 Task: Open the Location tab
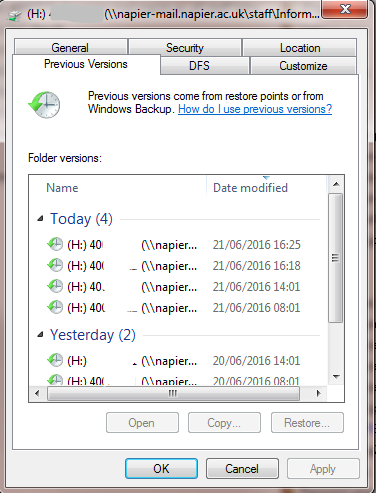click(300, 48)
